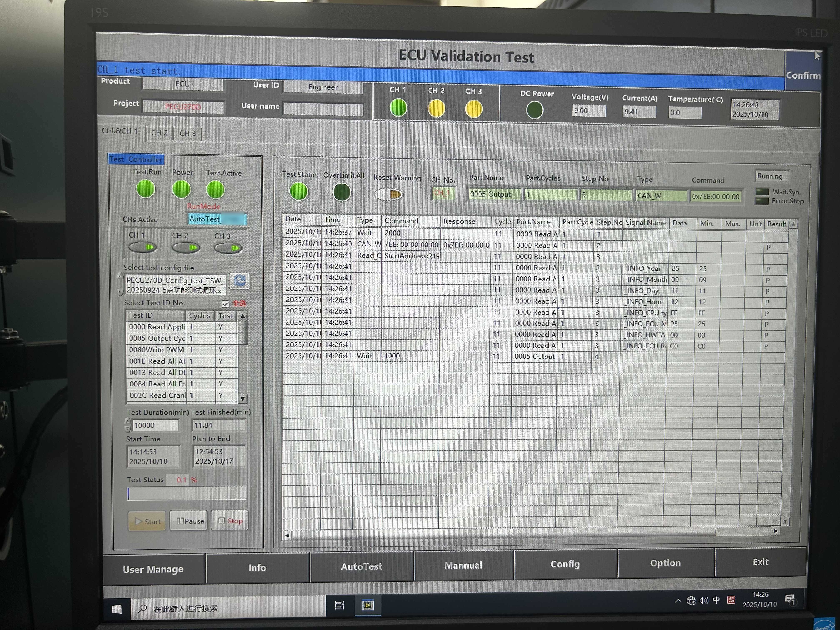Viewport: 840px width, 630px height.
Task: Click the network globe tray icon
Action: [691, 600]
